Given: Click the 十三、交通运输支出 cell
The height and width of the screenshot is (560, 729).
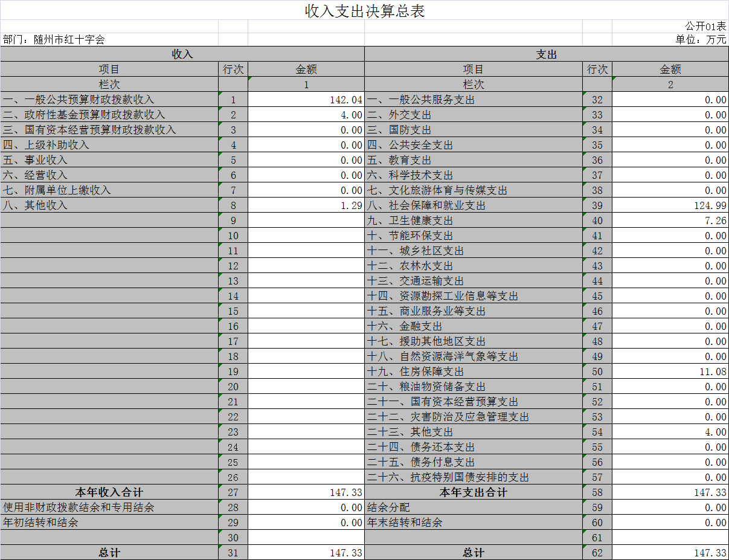Looking at the screenshot, I should point(474,281).
